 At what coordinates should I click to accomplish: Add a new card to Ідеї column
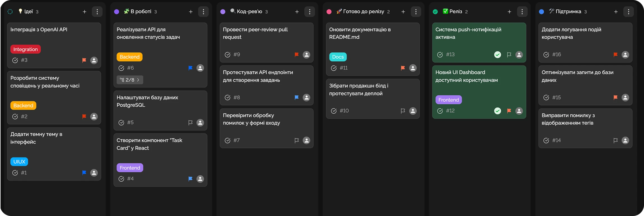point(84,12)
